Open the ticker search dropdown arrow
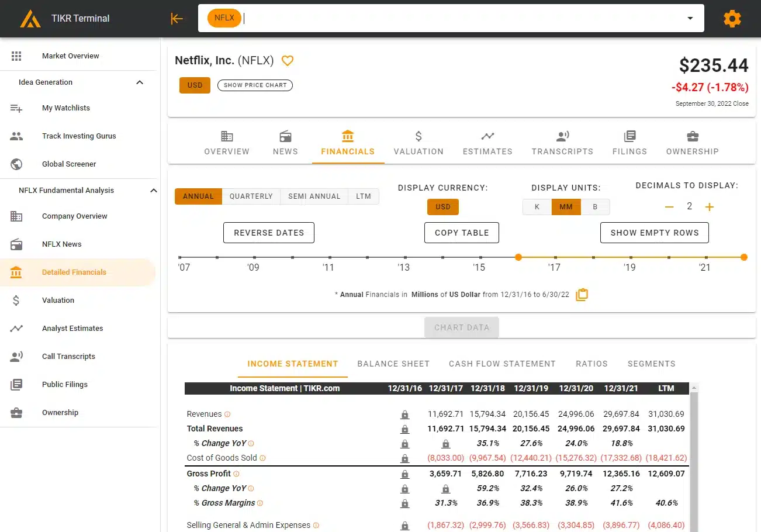The image size is (761, 532). pyautogui.click(x=690, y=19)
